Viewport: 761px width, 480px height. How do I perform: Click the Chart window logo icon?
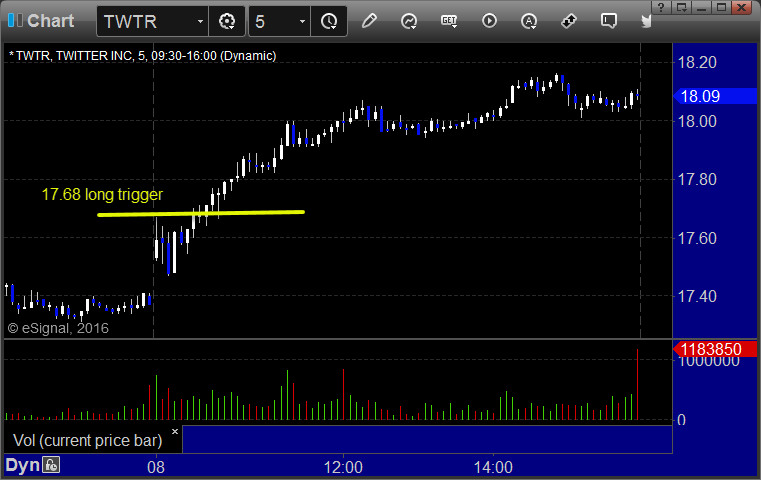(x=15, y=21)
